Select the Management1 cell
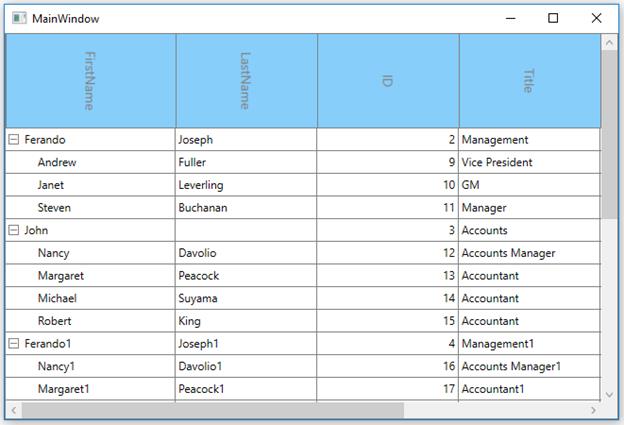The width and height of the screenshot is (624, 425). [529, 343]
